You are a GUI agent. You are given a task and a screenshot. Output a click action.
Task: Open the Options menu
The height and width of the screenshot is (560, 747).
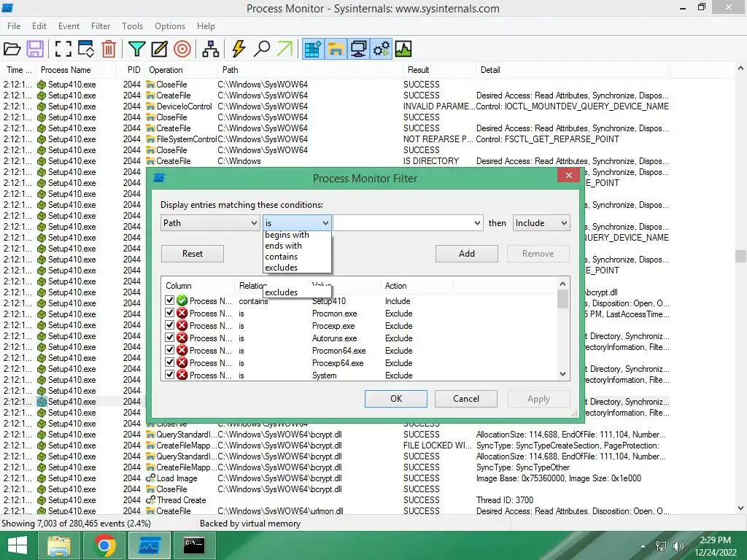169,26
